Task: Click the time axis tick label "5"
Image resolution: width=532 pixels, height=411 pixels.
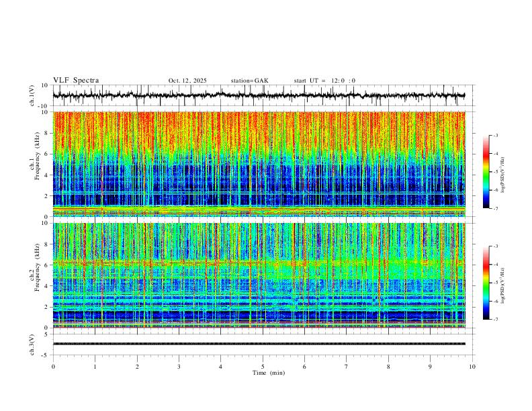Action: point(263,367)
